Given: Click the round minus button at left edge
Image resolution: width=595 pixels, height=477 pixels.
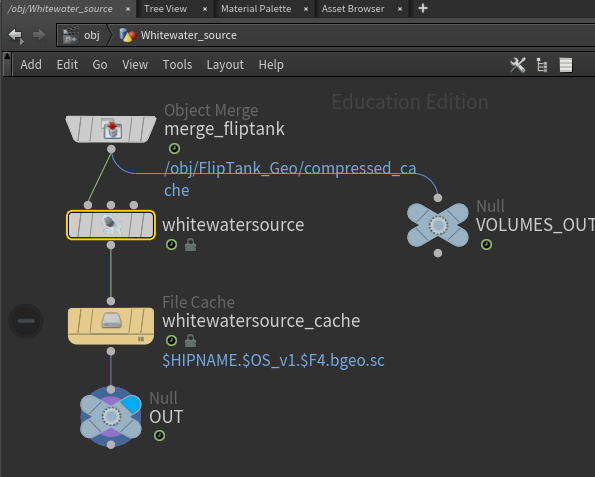Looking at the screenshot, I should point(26,321).
